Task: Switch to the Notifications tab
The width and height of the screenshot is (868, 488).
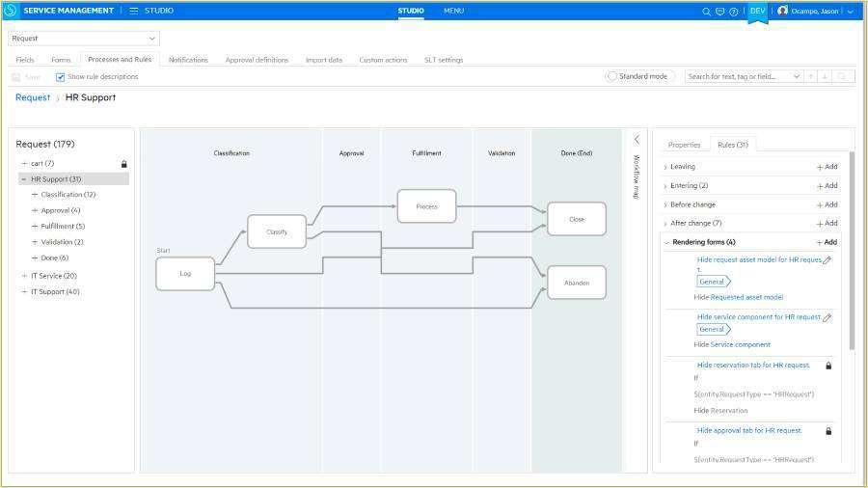Action: tap(188, 60)
